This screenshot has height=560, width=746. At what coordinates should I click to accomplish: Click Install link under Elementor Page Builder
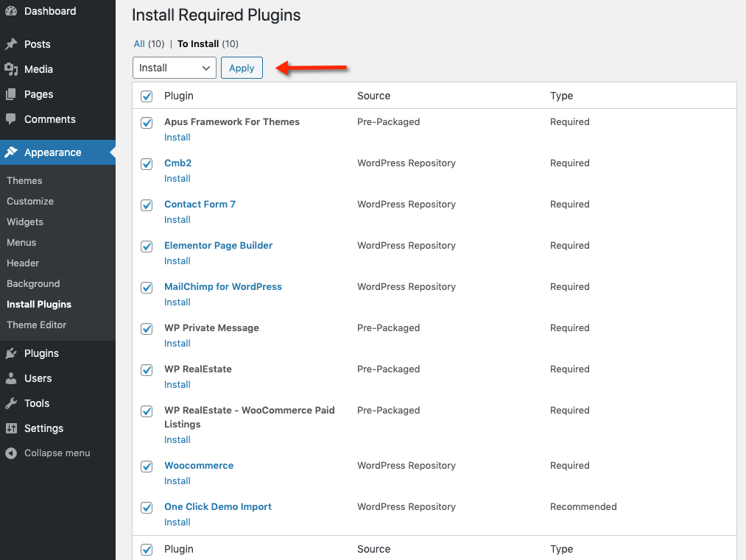177,261
